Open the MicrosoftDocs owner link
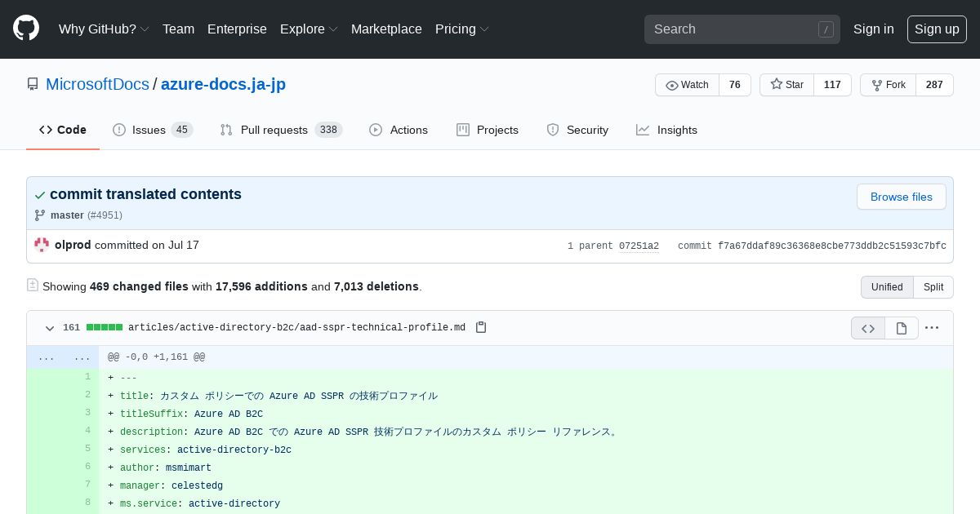980x514 pixels. click(97, 84)
